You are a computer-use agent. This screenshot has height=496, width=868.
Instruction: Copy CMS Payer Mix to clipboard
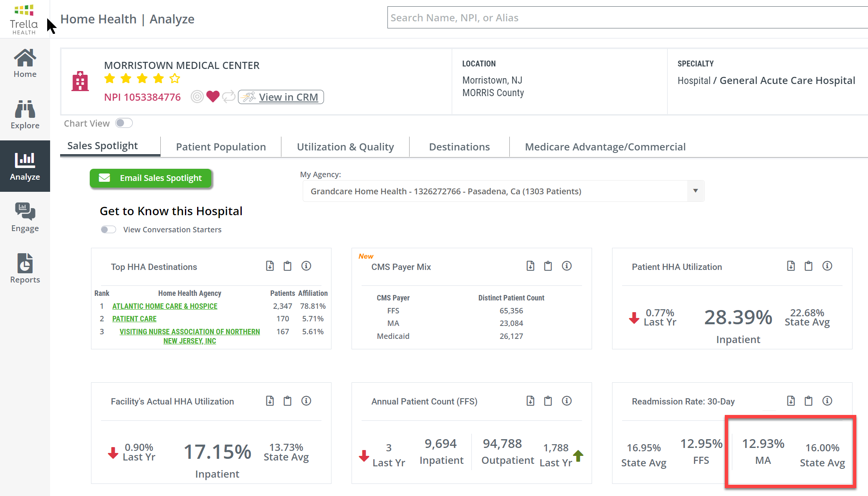tap(548, 266)
